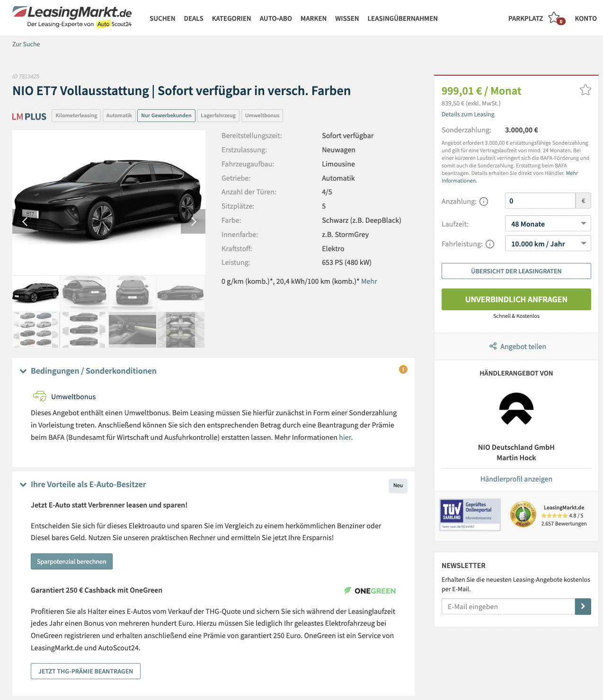Viewport: 603px width, 700px height.
Task: Open LEASINGÜBERNAHMEN menu item
Action: click(x=402, y=18)
